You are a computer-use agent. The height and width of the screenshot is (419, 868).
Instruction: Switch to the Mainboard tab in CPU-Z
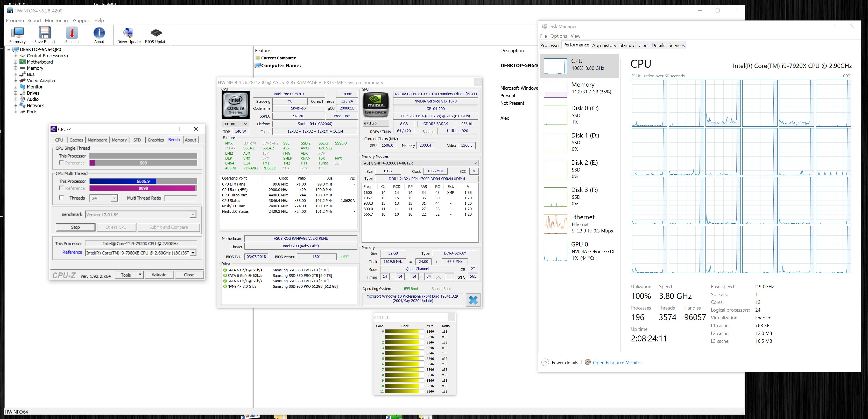click(97, 140)
